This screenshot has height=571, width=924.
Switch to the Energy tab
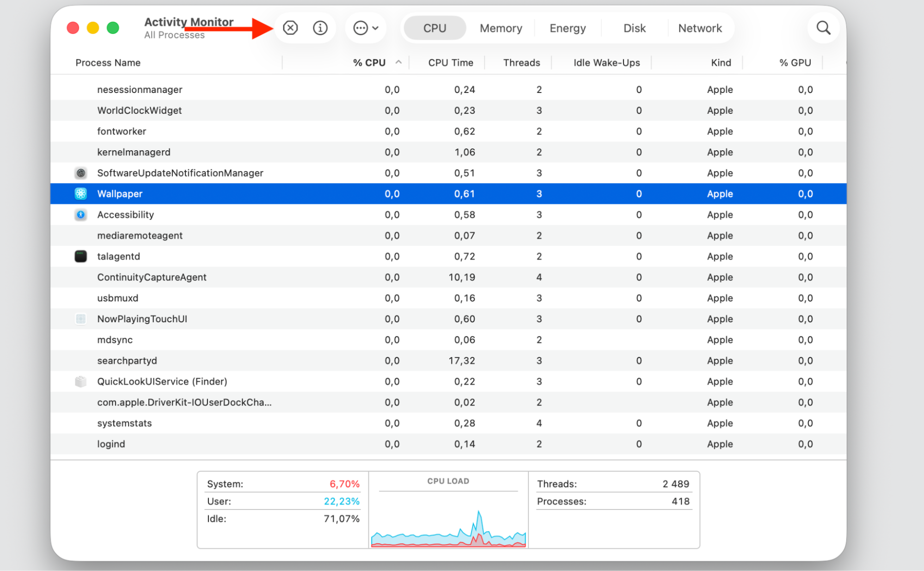[568, 28]
